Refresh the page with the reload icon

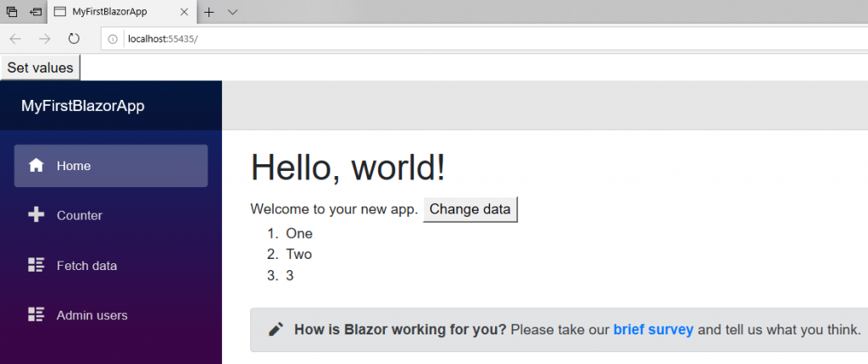click(x=74, y=39)
